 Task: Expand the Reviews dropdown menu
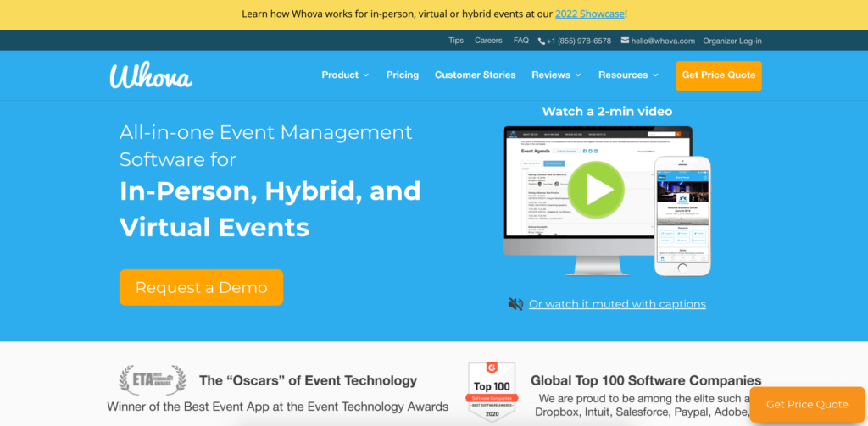pos(556,75)
